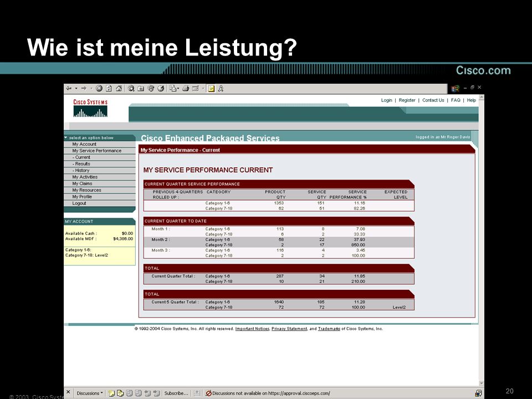The height and width of the screenshot is (399, 532).
Task: Click the Mail toolbar icon
Action: click(x=173, y=89)
